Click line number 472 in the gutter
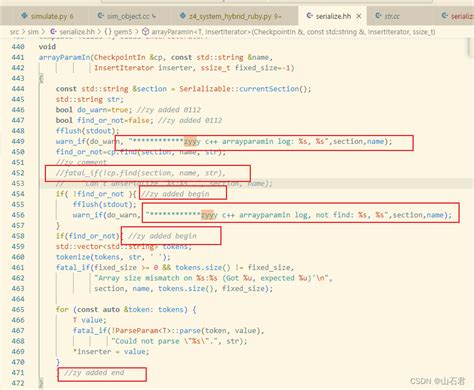The image size is (474, 390). click(x=18, y=383)
